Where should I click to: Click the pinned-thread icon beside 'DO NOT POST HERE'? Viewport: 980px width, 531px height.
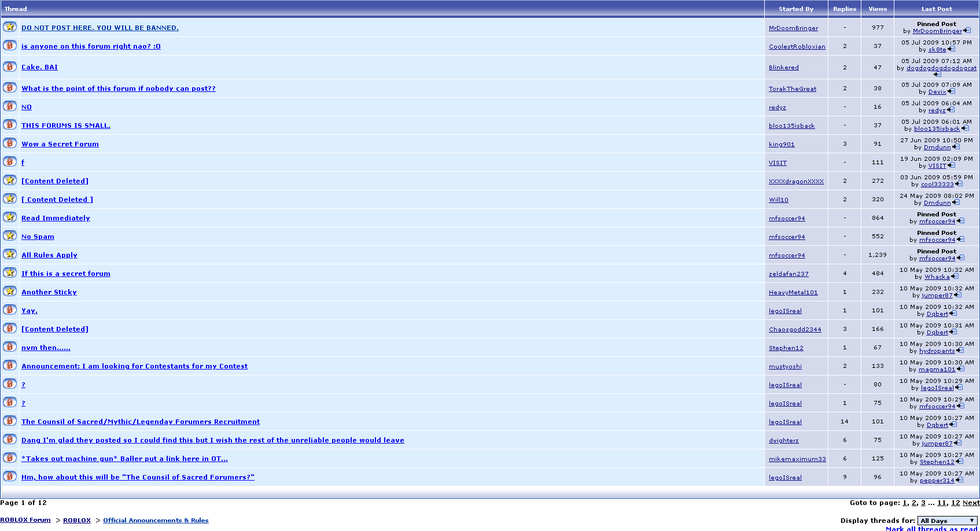pos(10,27)
